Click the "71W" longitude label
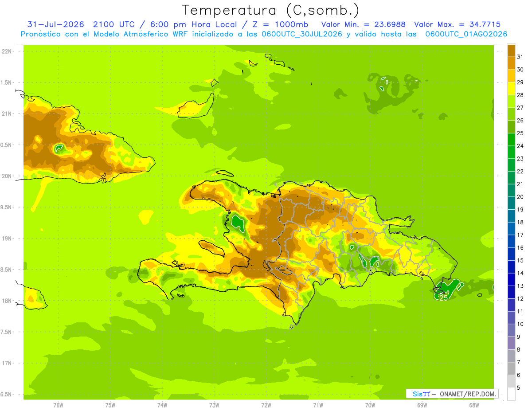The width and height of the screenshot is (532, 411). [318, 405]
